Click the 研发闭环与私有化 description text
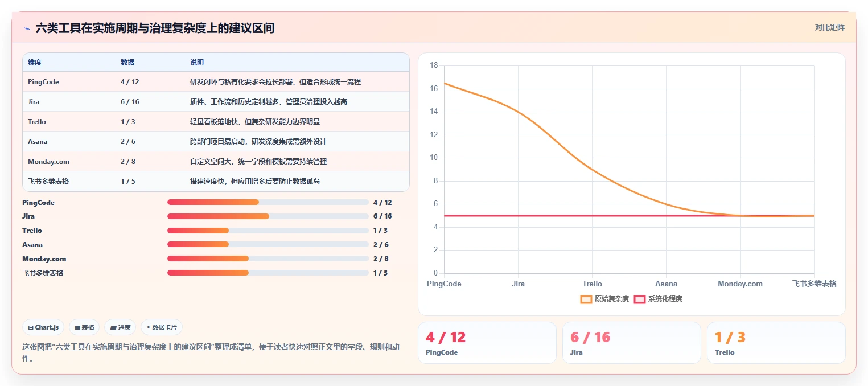This screenshot has height=386, width=868. coord(275,82)
